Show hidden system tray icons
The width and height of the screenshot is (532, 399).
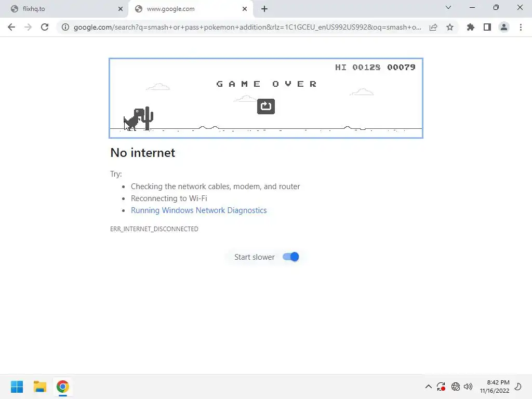pyautogui.click(x=429, y=387)
